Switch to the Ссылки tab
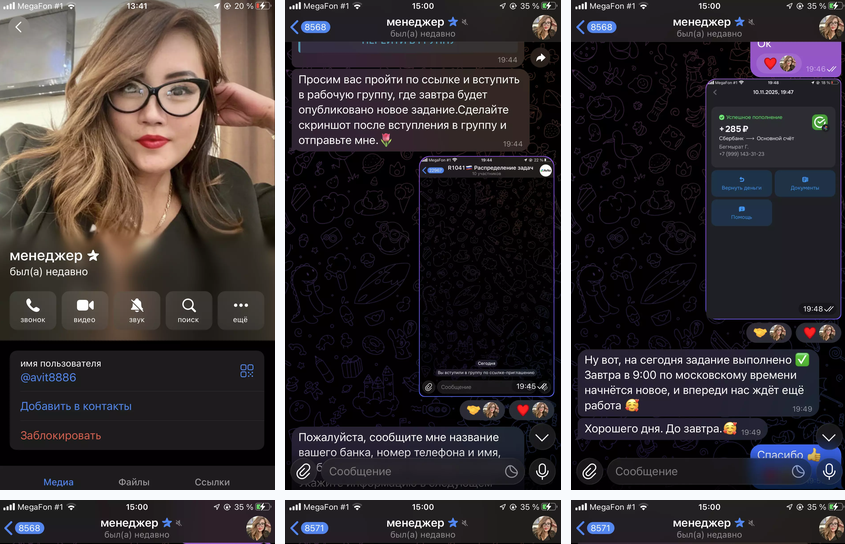 (x=212, y=482)
